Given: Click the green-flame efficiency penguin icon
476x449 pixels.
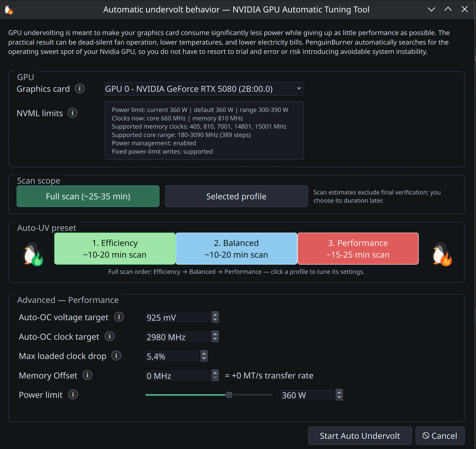Looking at the screenshot, I should (x=33, y=254).
